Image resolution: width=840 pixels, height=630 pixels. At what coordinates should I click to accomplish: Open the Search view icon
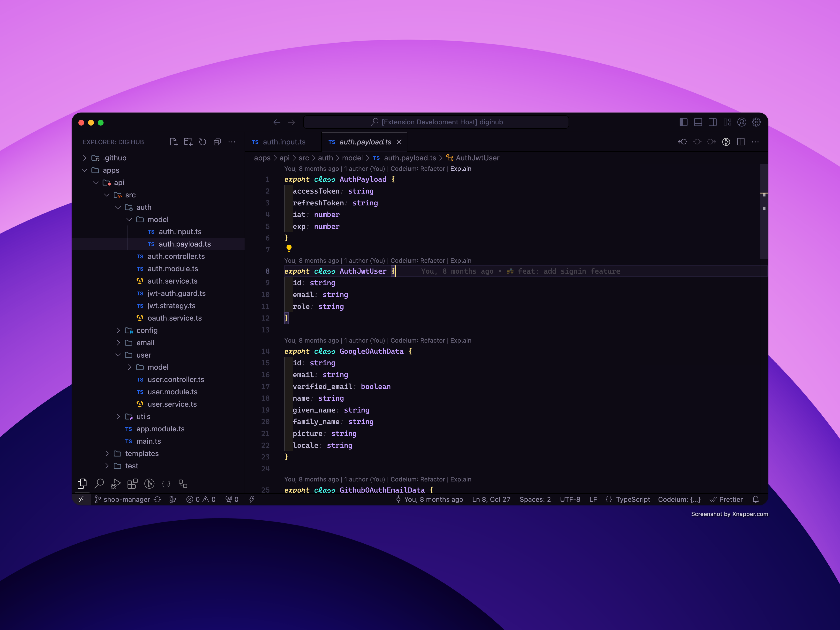[99, 483]
